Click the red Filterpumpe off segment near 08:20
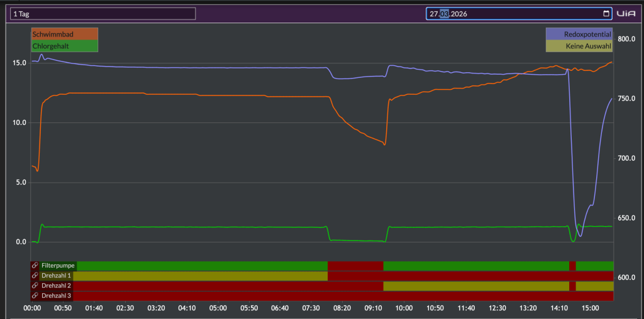Image resolution: width=644 pixels, height=319 pixels. [356, 266]
